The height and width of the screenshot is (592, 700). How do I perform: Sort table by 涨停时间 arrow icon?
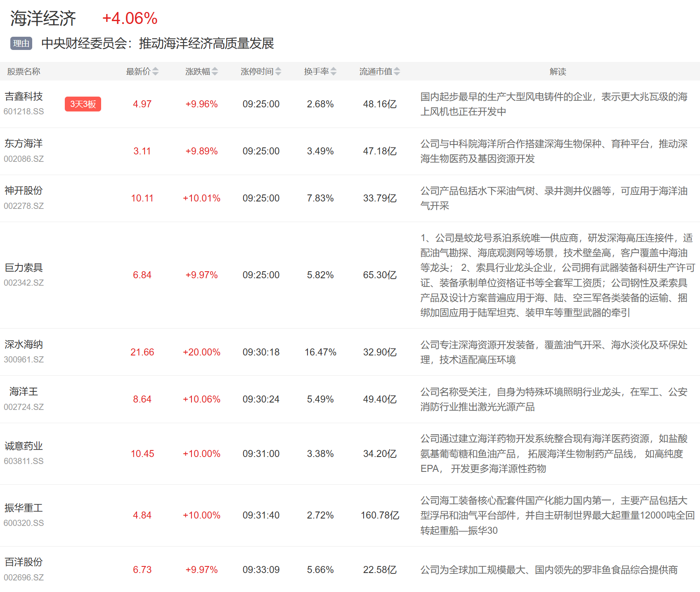tap(278, 71)
